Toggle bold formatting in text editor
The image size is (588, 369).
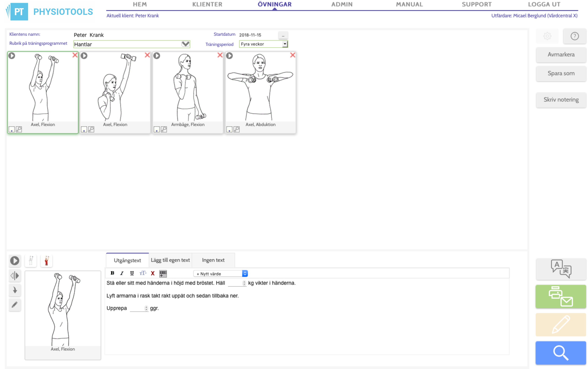click(x=112, y=273)
